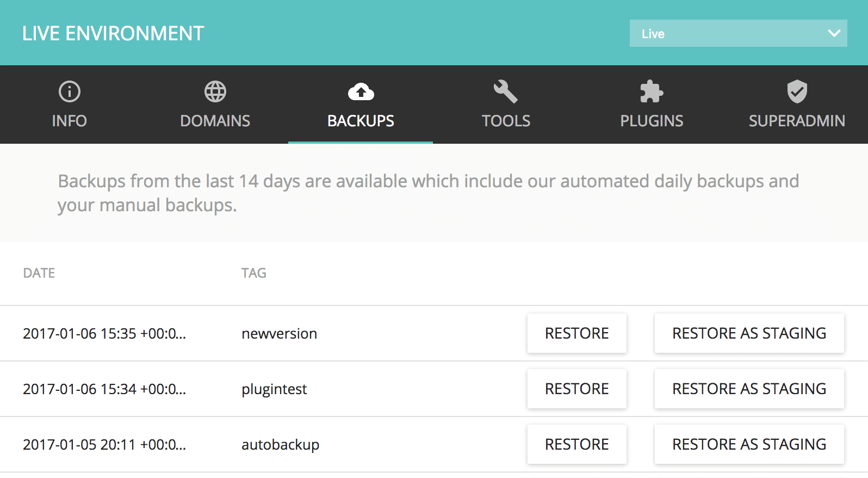Click the DATE column header
The height and width of the screenshot is (478, 868).
(x=39, y=273)
